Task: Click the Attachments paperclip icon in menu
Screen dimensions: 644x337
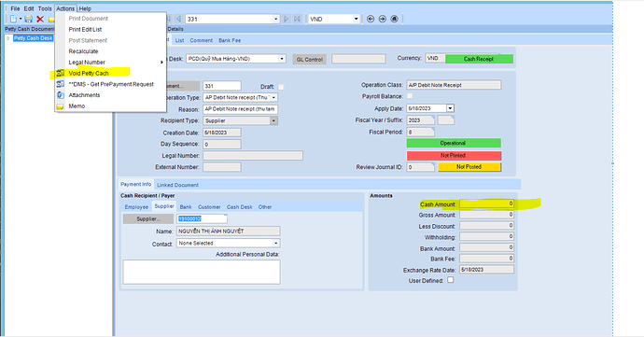Action: [x=61, y=95]
